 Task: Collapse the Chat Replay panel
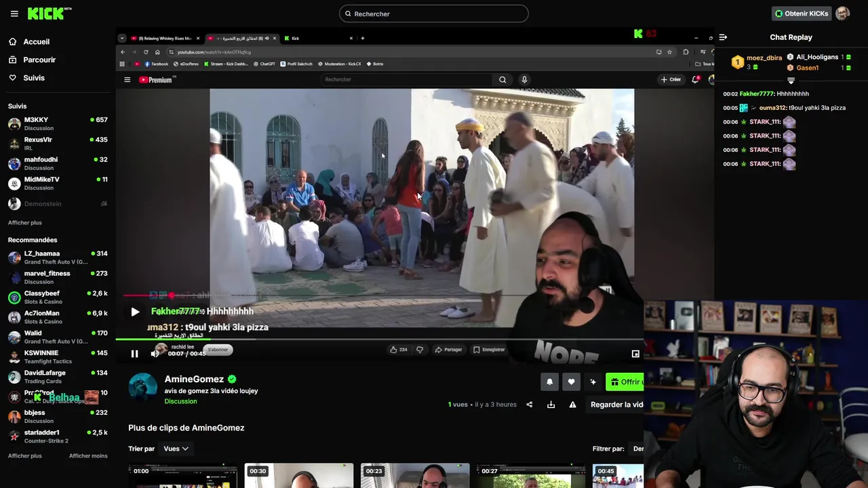click(723, 37)
